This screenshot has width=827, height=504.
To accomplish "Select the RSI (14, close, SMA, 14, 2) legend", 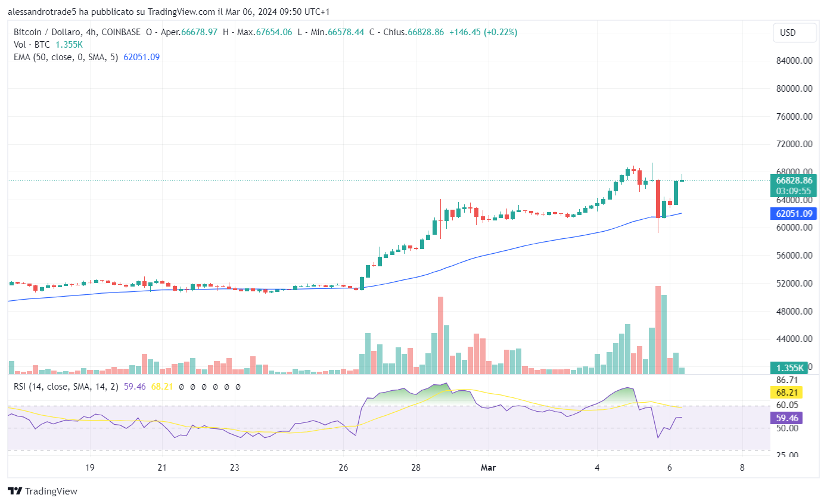I will [66, 387].
